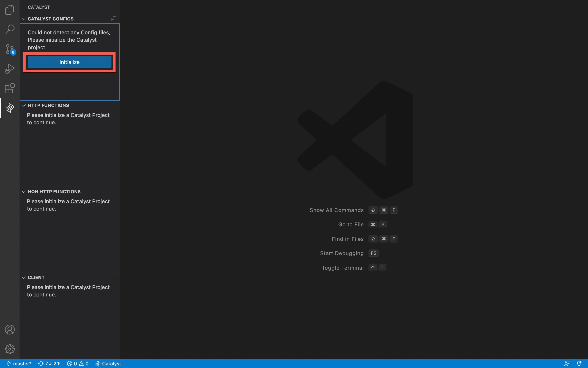Collapse the Non HTTP Functions section

[x=23, y=192]
